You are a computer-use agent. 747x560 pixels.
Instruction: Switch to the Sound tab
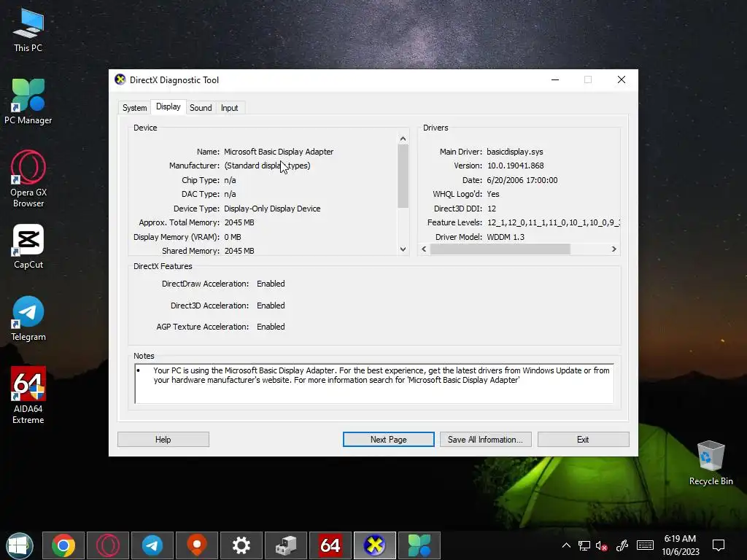click(x=201, y=108)
